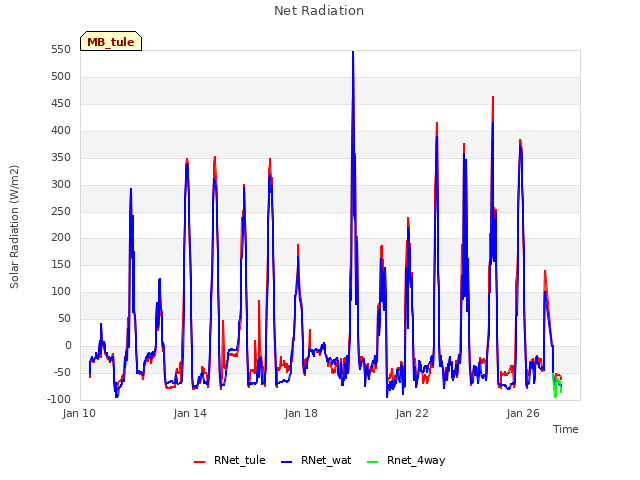Toggle the RNet_wat legend entry
The width and height of the screenshot is (640, 480).
pos(316,460)
